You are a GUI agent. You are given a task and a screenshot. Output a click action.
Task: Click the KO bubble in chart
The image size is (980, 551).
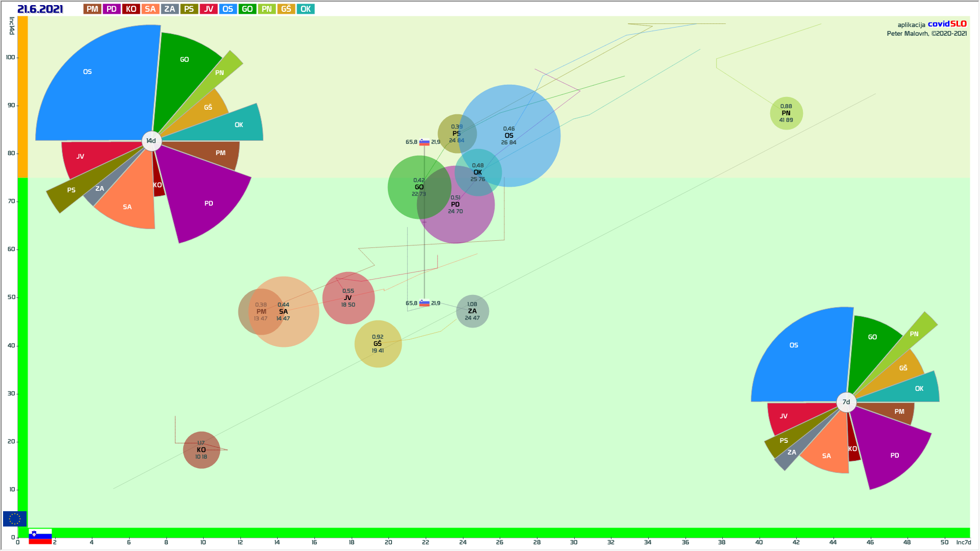[x=201, y=450]
